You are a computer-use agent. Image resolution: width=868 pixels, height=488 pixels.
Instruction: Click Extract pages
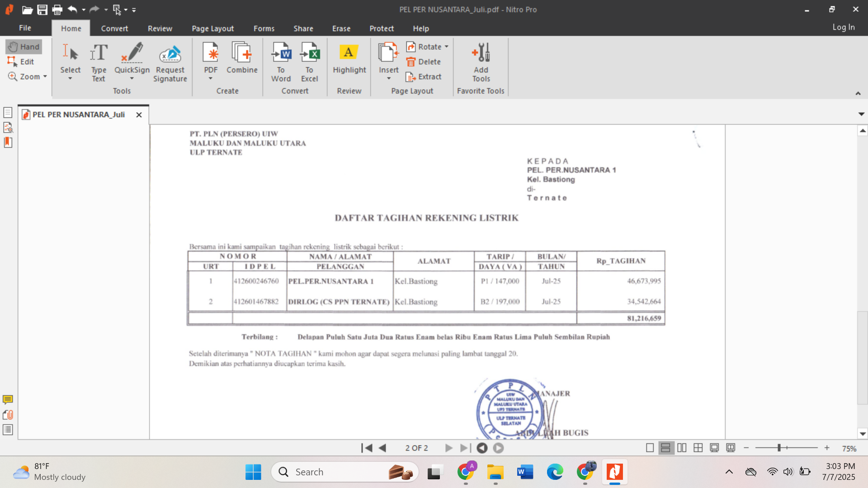click(424, 76)
